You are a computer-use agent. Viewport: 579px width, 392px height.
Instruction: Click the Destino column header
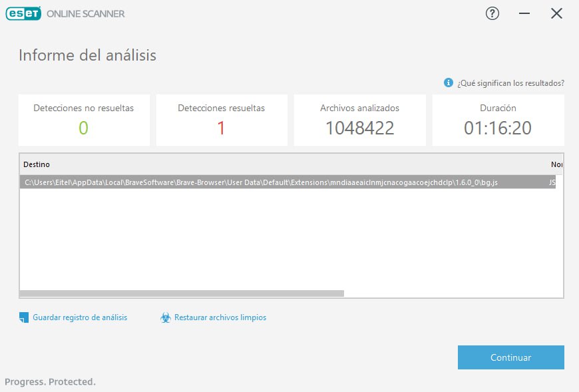[36, 164]
